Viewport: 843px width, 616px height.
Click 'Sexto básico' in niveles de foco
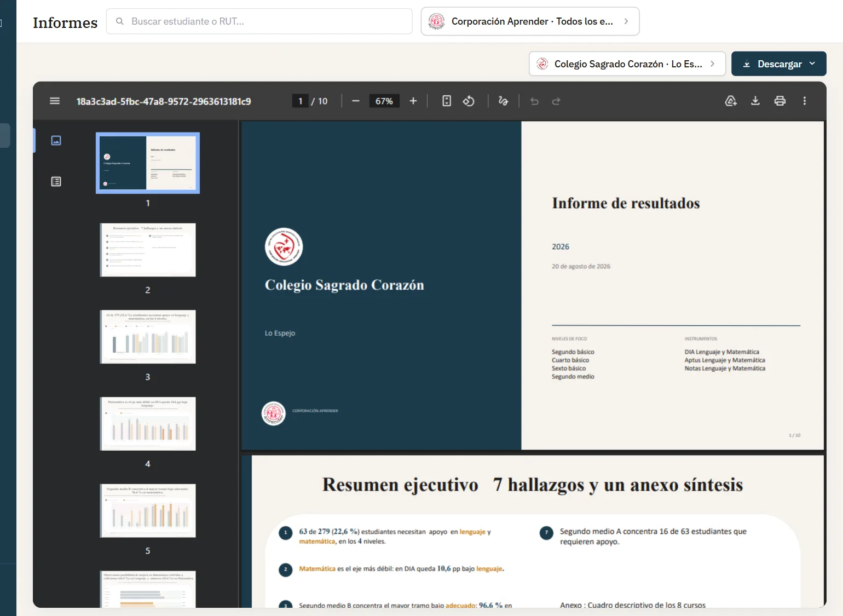point(569,369)
